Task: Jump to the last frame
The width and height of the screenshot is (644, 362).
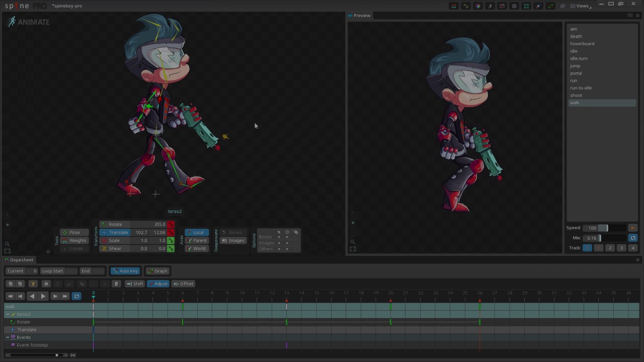Action: pyautogui.click(x=65, y=296)
